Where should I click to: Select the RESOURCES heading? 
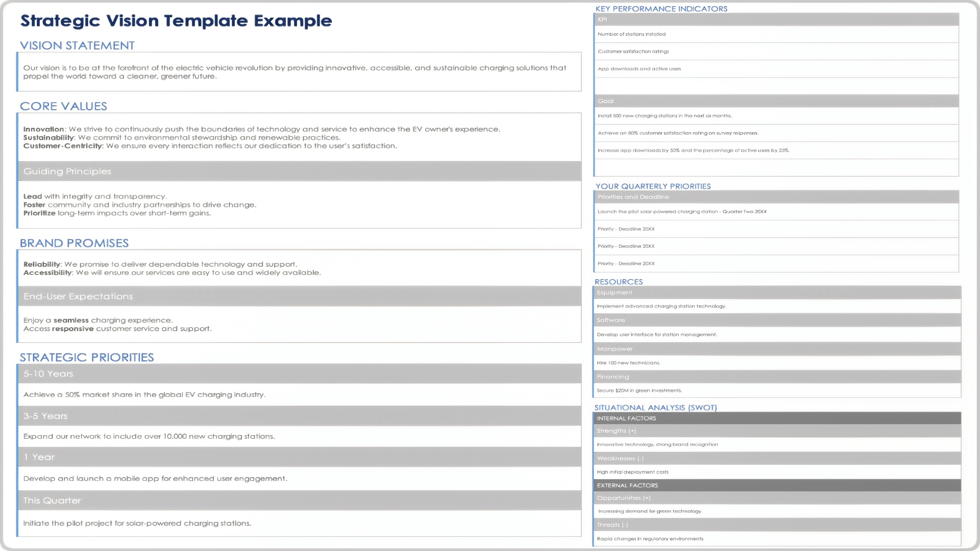(x=619, y=282)
